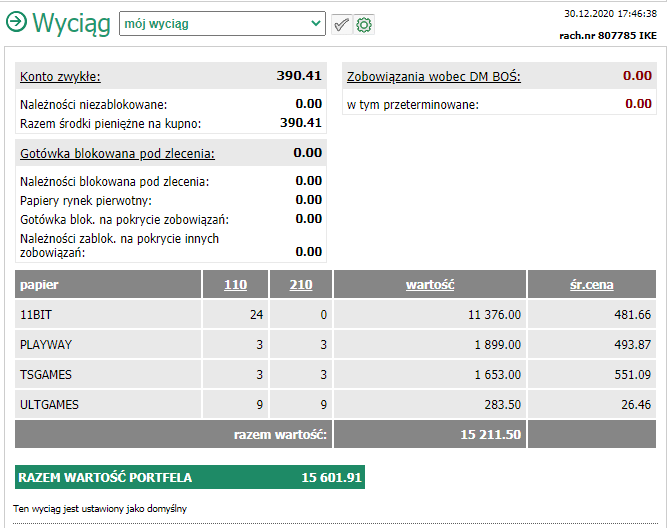Open 'Zobowiązania wobec DM BOŚ:' link
Image resolution: width=669 pixels, height=528 pixels.
[433, 77]
